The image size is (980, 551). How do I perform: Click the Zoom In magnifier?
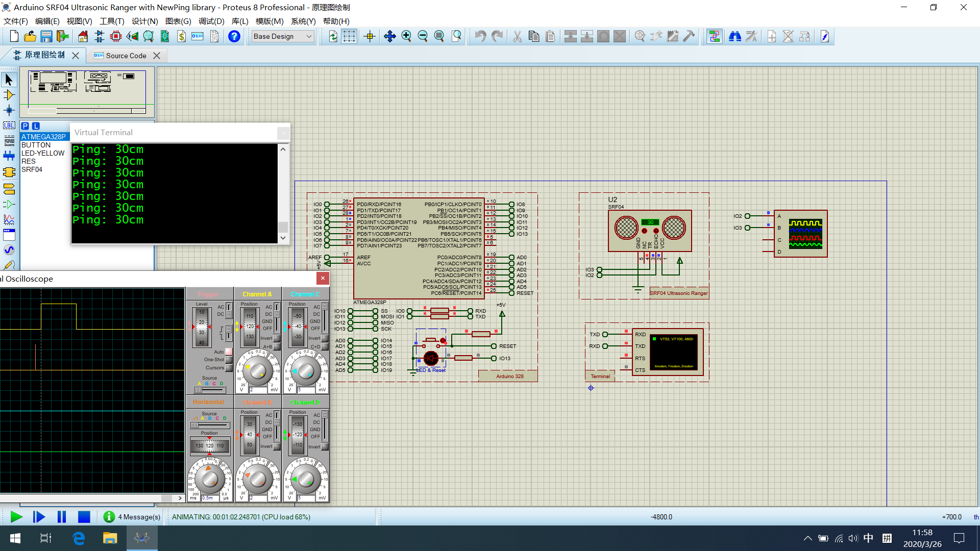pyautogui.click(x=406, y=36)
